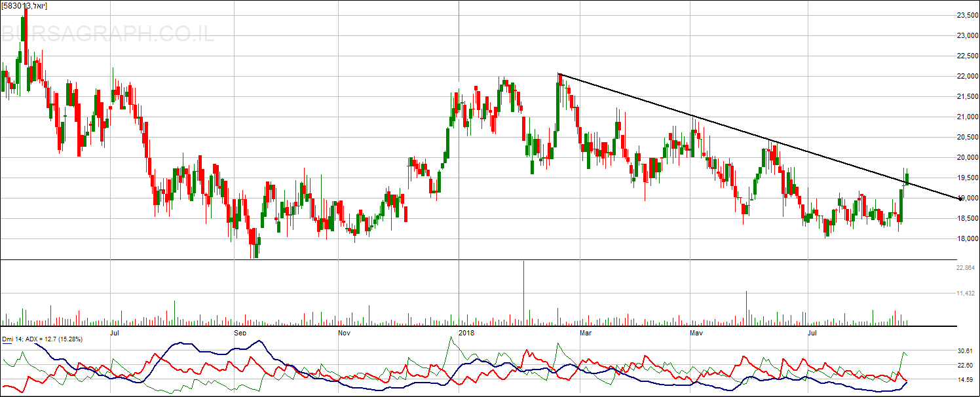
Task: Click the 30.61 DMI scale value
Action: [x=967, y=351]
